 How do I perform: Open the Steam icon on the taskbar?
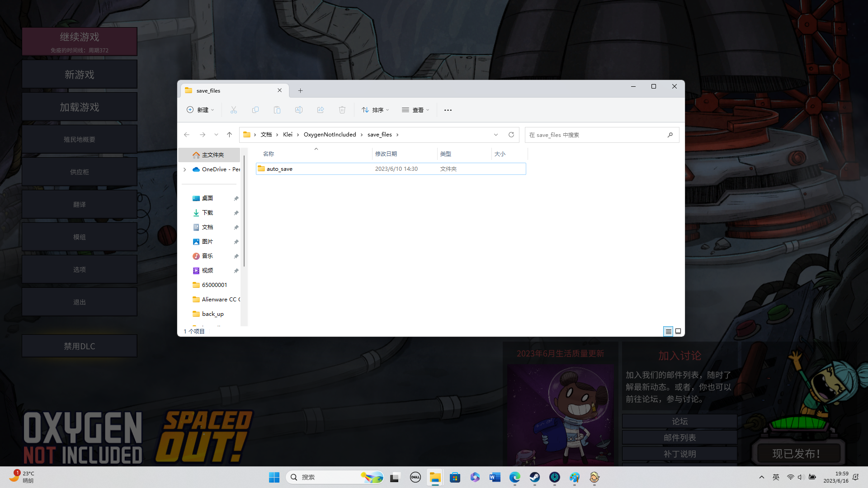pyautogui.click(x=535, y=477)
